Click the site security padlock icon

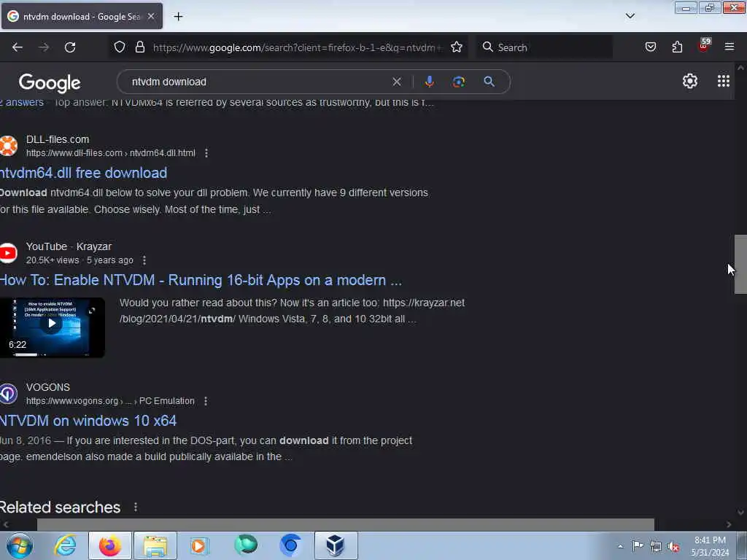tap(139, 47)
